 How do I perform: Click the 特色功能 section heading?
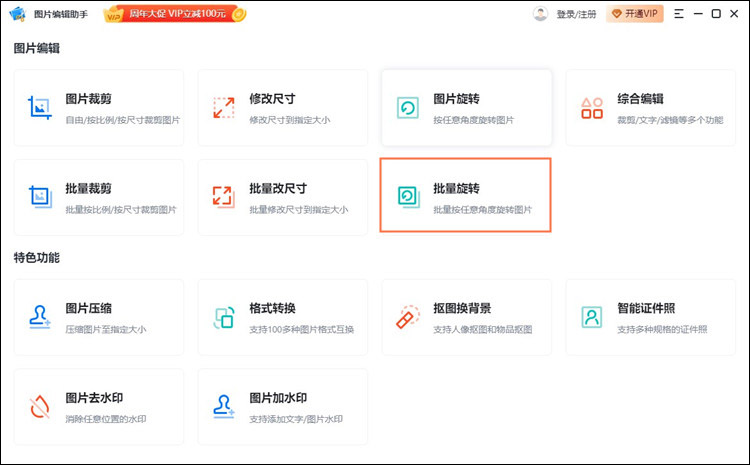pos(36,258)
